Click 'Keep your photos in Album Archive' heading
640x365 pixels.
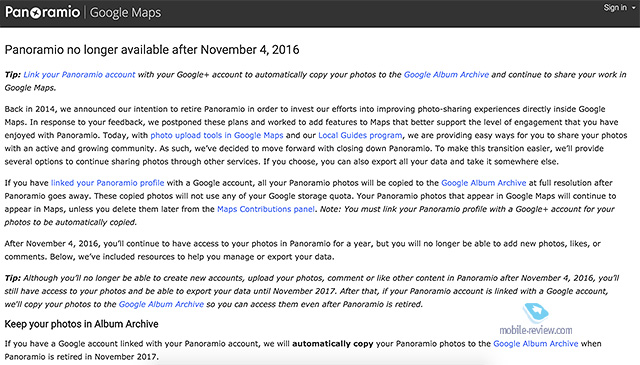coord(81,324)
